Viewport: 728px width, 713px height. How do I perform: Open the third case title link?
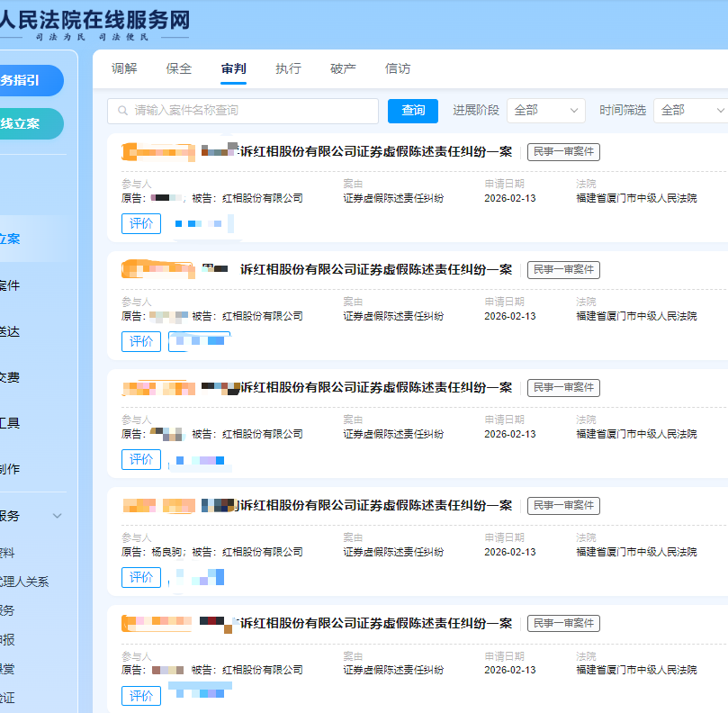[x=375, y=387]
